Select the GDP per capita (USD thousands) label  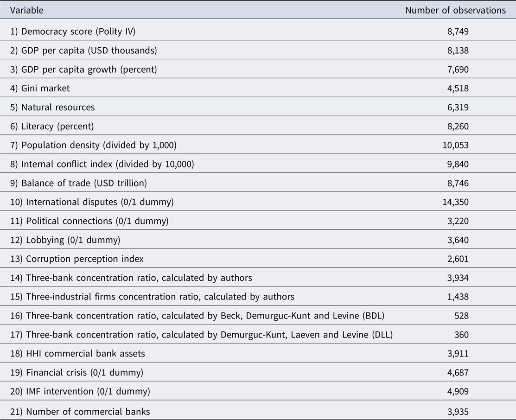click(83, 51)
